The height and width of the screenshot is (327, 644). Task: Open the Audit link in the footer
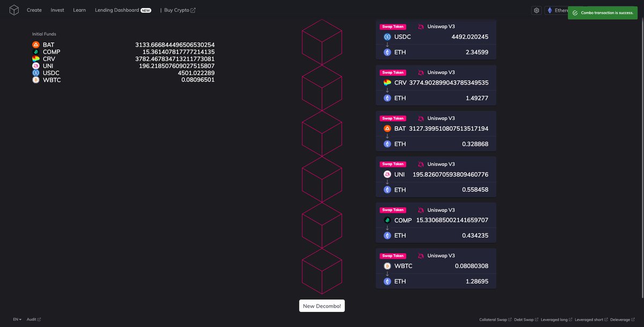(34, 319)
